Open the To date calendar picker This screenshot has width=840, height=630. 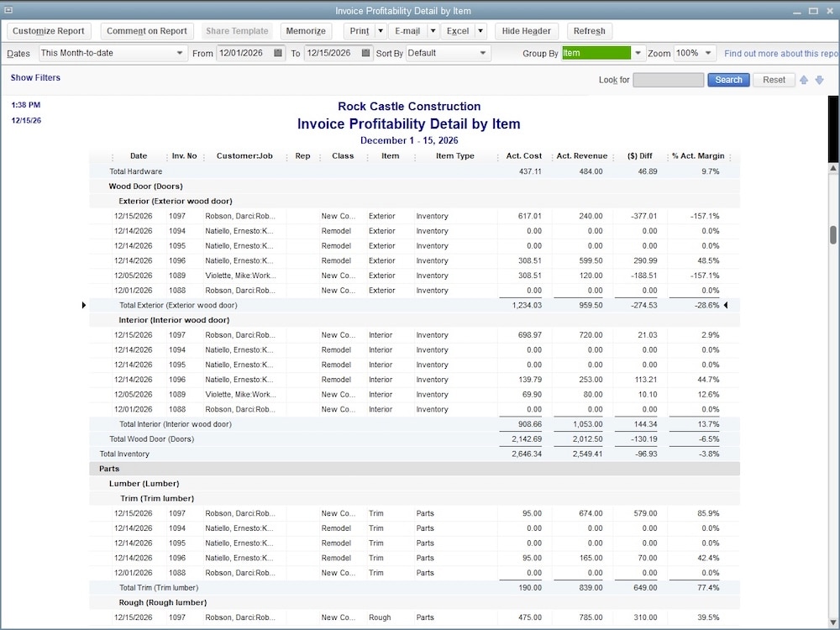tap(365, 52)
